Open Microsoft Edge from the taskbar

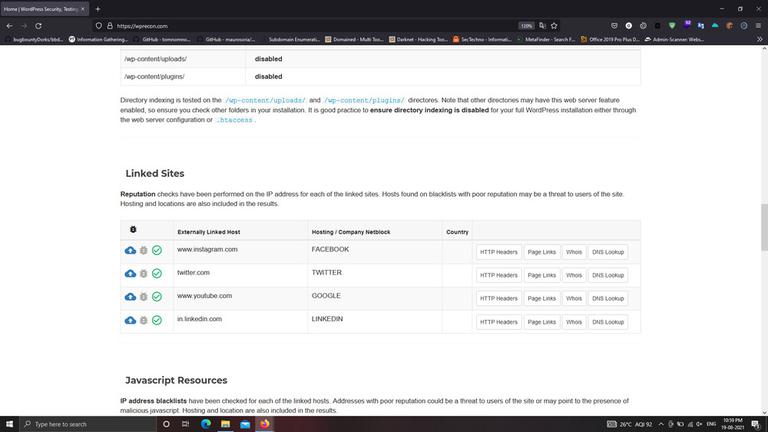(206, 424)
